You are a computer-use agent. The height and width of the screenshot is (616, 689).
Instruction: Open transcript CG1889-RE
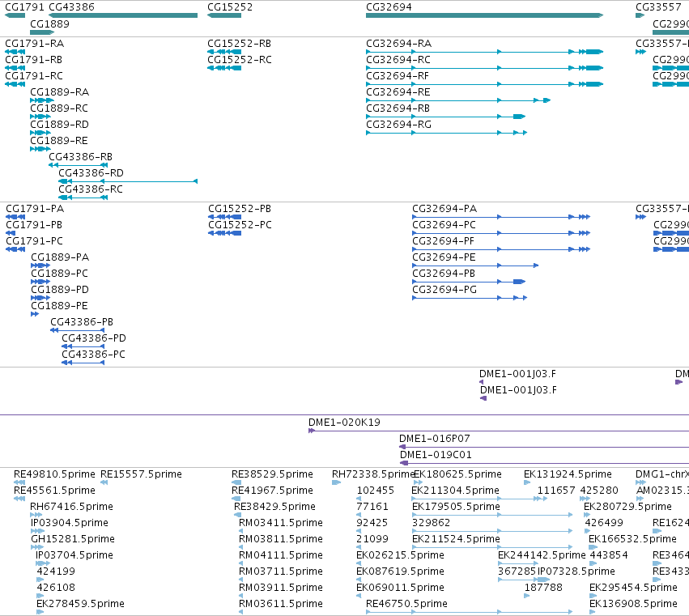[40, 149]
